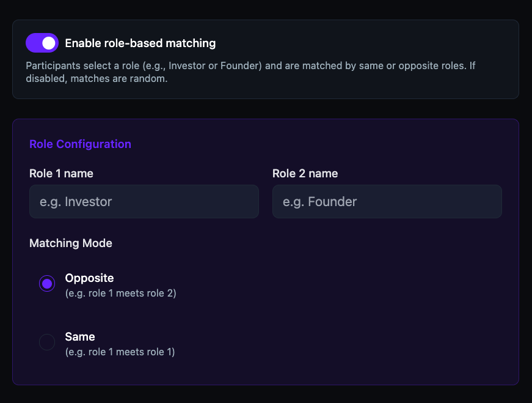Click the "Role Configuration" heading
The image size is (532, 403).
tap(81, 144)
